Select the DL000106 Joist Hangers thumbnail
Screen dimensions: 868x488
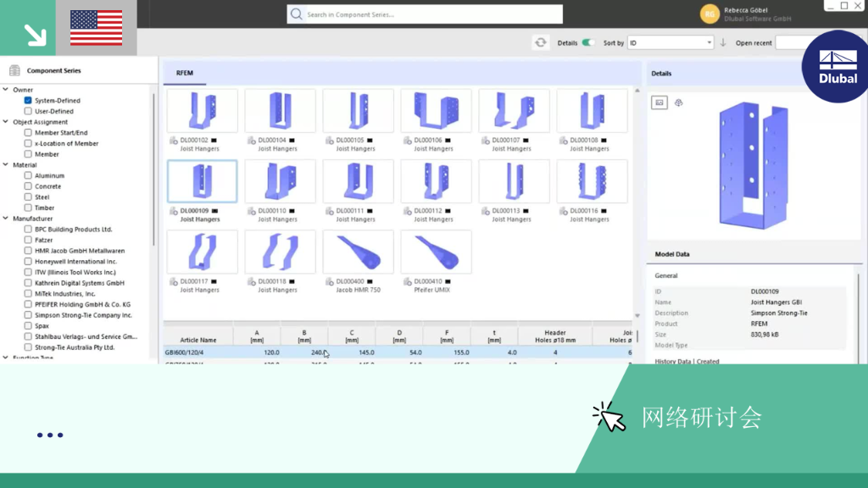(437, 111)
